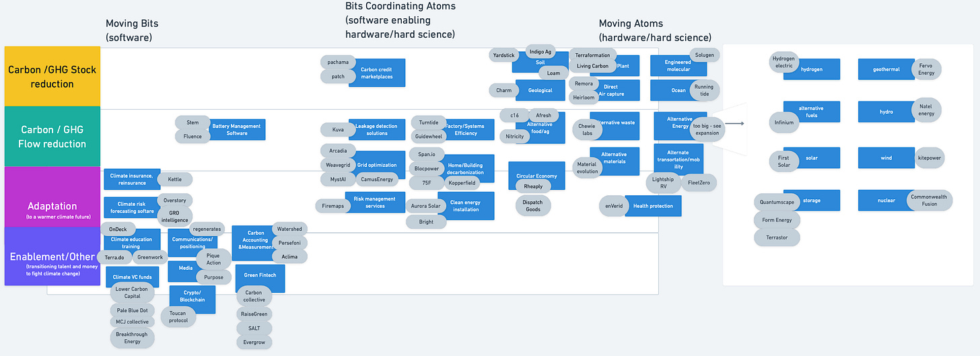980x356 pixels.
Task: Select the Chewie labs bubble
Action: [588, 129]
